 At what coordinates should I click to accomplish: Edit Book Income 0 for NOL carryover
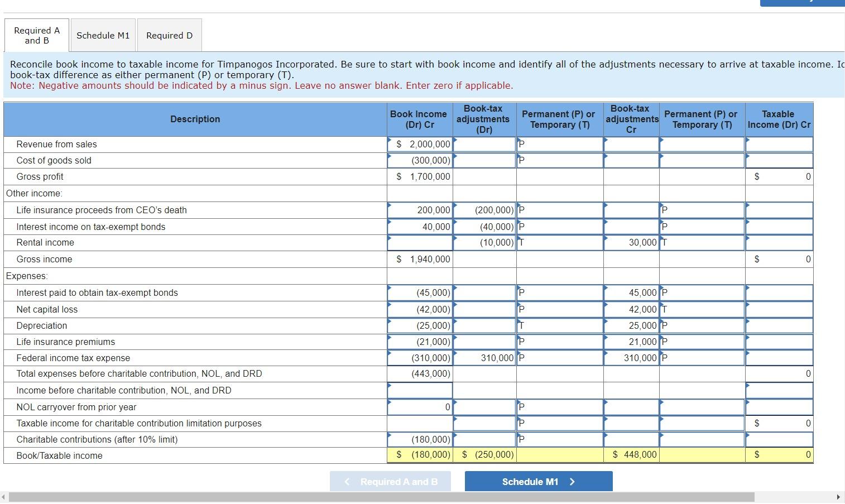coord(420,407)
